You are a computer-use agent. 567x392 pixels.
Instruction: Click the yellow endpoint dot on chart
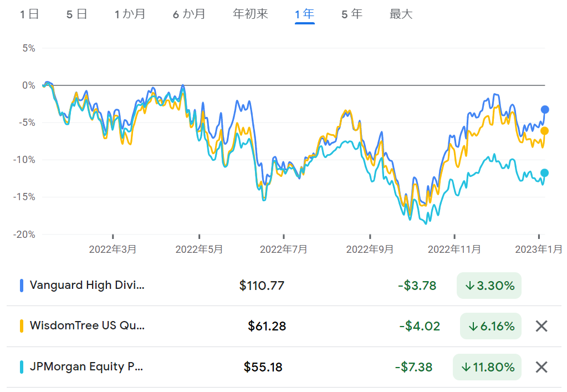click(x=544, y=131)
